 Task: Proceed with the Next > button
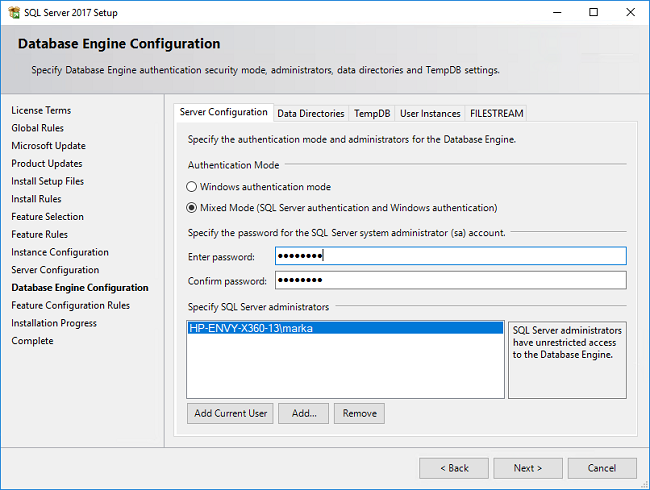(528, 468)
